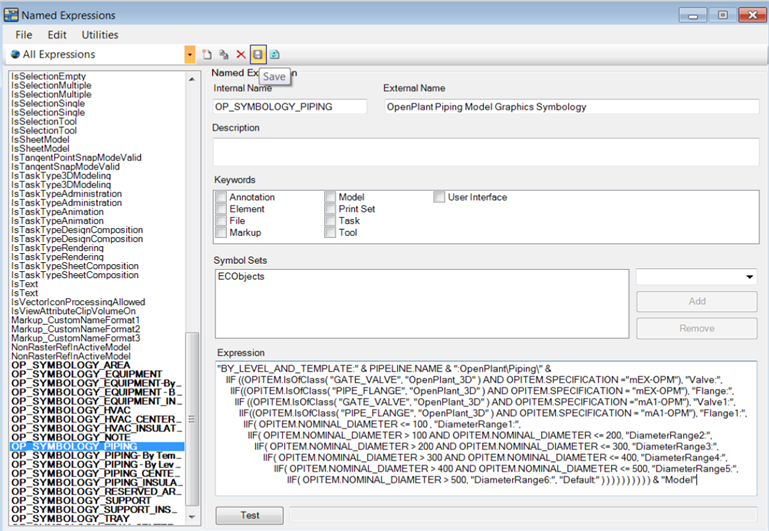Toggle the Tool keyword checkbox
This screenshot has width=769, height=531.
click(x=330, y=232)
